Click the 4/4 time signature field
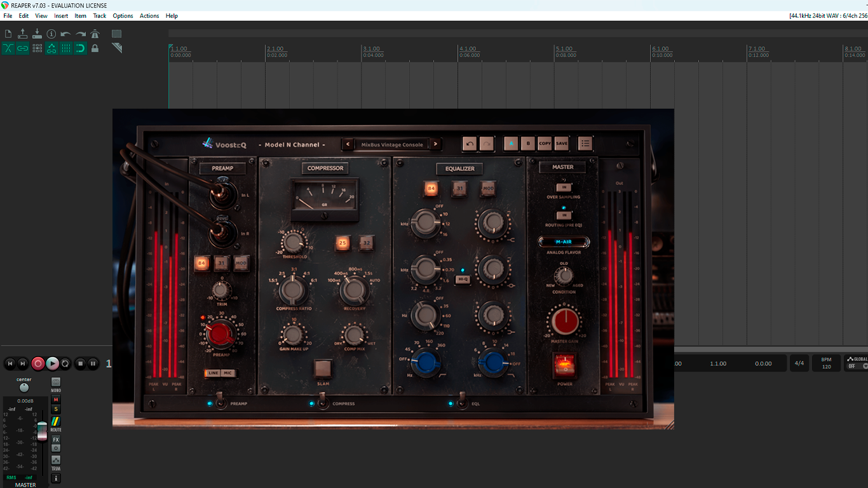 [x=799, y=363]
